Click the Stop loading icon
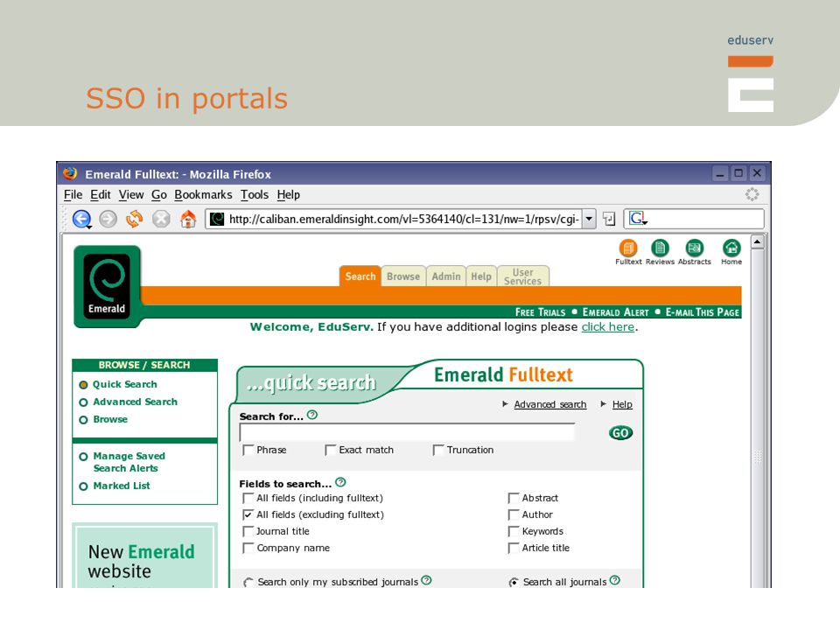This screenshot has width=840, height=630. [161, 219]
